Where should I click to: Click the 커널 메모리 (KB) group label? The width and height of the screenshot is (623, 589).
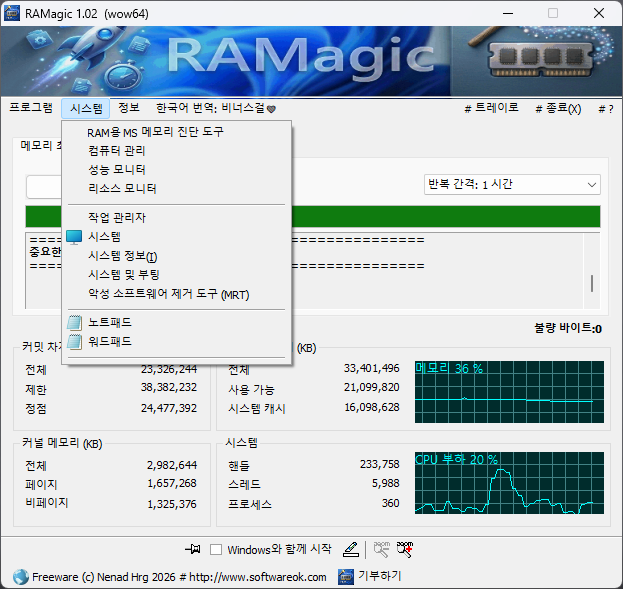coord(62,443)
